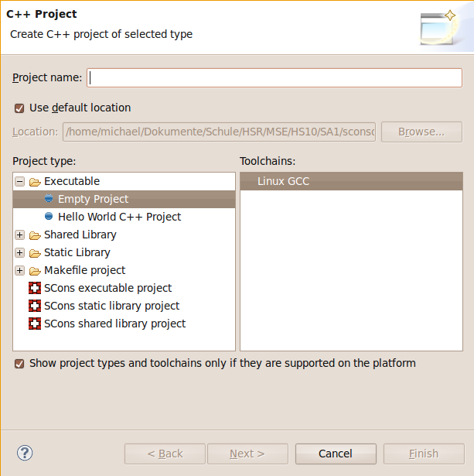Click the SCons static library project icon
Screen dimensions: 474x476
tap(35, 306)
